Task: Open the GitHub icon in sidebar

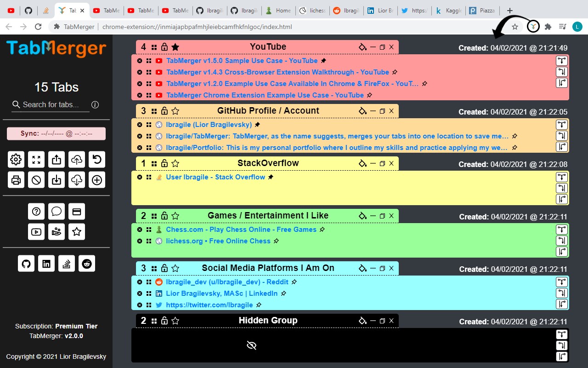Action: 26,264
